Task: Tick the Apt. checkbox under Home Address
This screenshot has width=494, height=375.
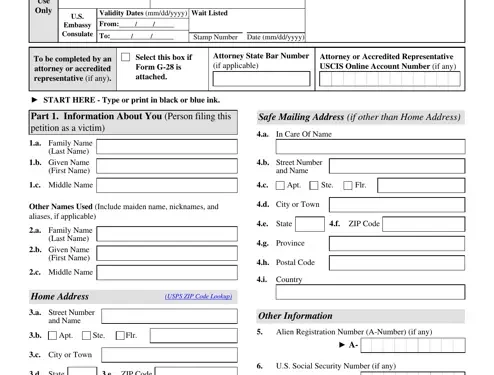Action: coord(52,335)
